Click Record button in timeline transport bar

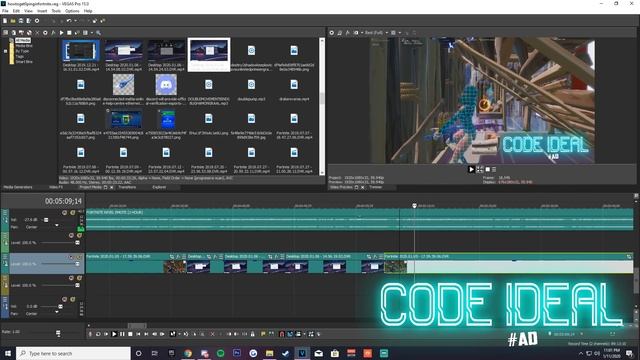click(x=90, y=334)
